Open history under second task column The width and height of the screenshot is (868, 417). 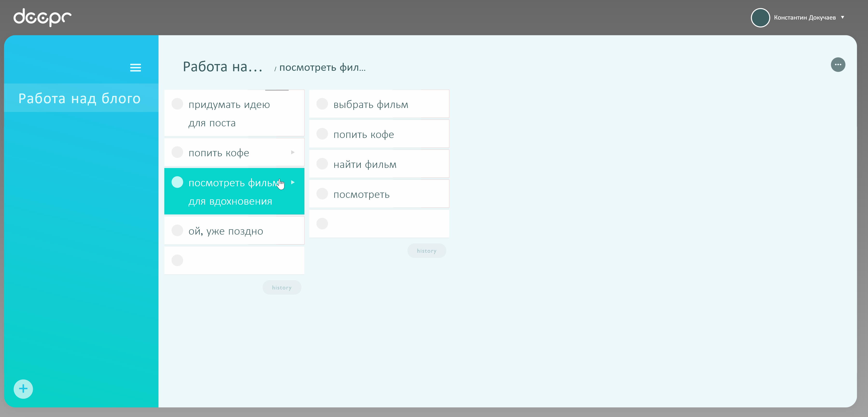click(x=426, y=251)
